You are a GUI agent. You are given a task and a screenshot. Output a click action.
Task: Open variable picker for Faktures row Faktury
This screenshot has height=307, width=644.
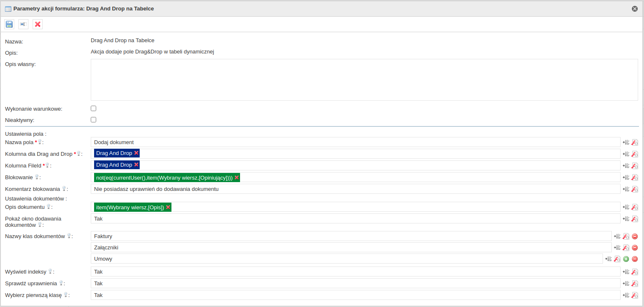(x=617, y=236)
